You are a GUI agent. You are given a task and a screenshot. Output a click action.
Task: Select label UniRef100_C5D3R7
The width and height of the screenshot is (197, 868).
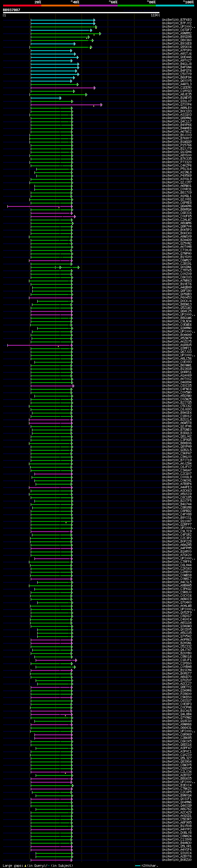coord(177,819)
